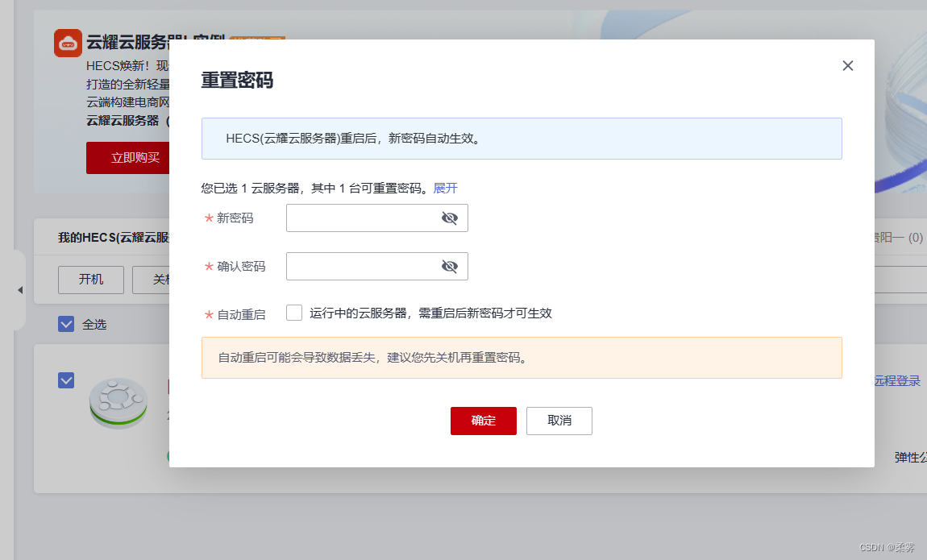927x560 pixels.
Task: Toggle the 全选 checkbox
Action: (66, 324)
